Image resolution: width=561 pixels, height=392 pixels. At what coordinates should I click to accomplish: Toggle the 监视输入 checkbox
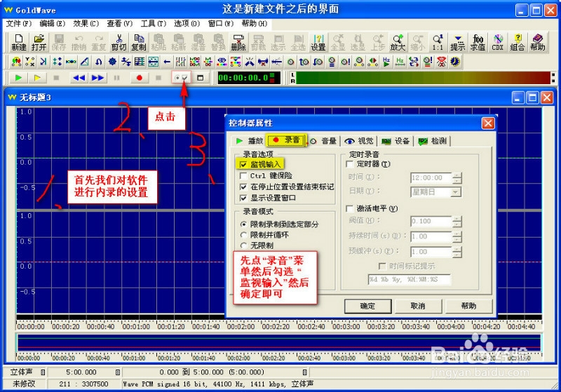click(243, 165)
